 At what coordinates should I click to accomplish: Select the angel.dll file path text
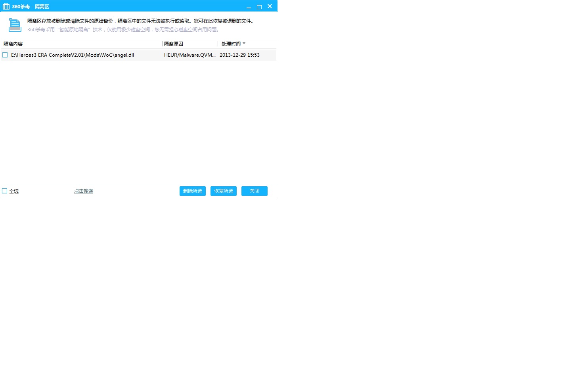73,55
